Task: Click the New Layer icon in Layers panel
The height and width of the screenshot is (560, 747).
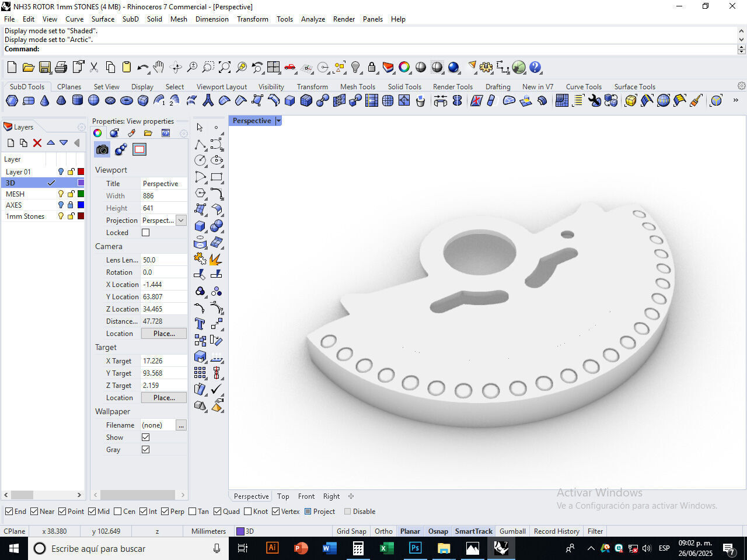Action: (x=11, y=143)
